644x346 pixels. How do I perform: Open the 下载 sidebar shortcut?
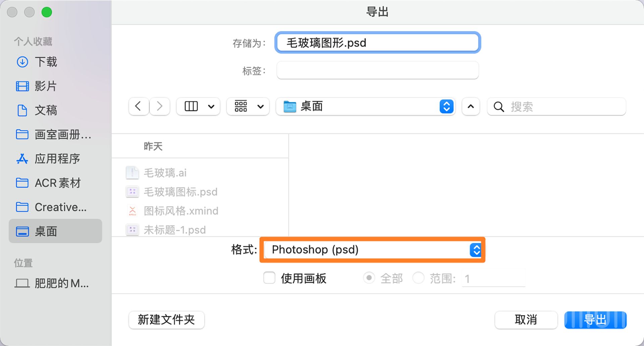(x=46, y=62)
